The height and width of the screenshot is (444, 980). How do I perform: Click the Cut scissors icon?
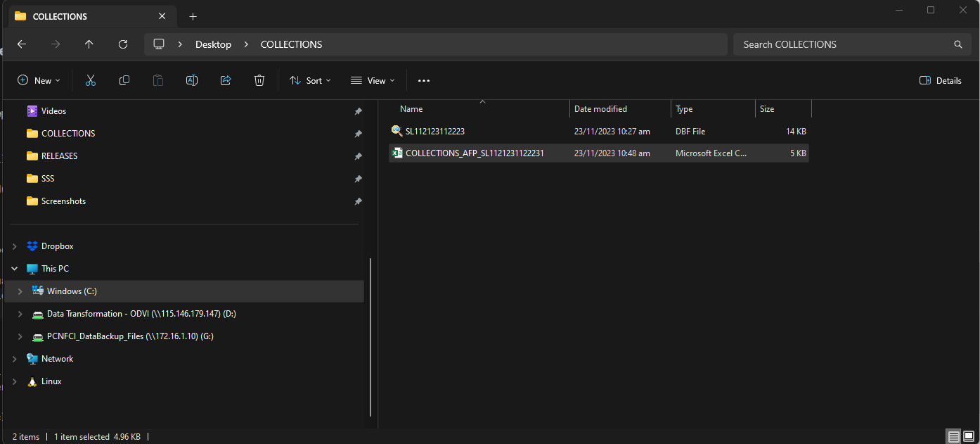pyautogui.click(x=90, y=81)
